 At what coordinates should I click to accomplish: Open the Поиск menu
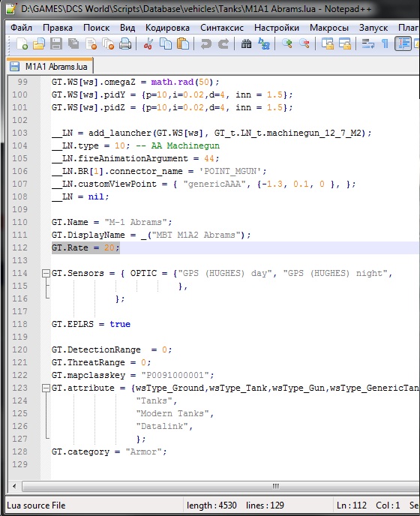coord(96,28)
